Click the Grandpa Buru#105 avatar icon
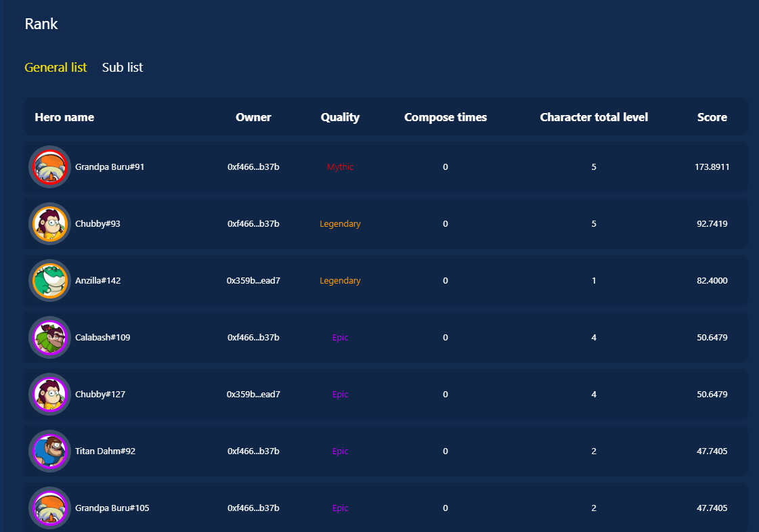The height and width of the screenshot is (532, 759). click(x=50, y=508)
